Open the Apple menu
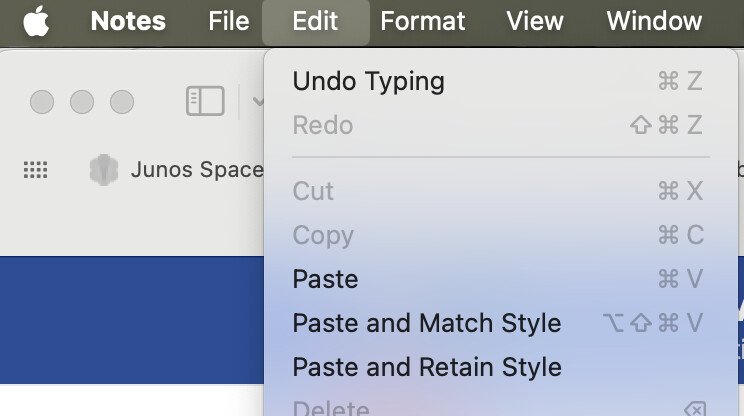744x416 pixels. 36,21
